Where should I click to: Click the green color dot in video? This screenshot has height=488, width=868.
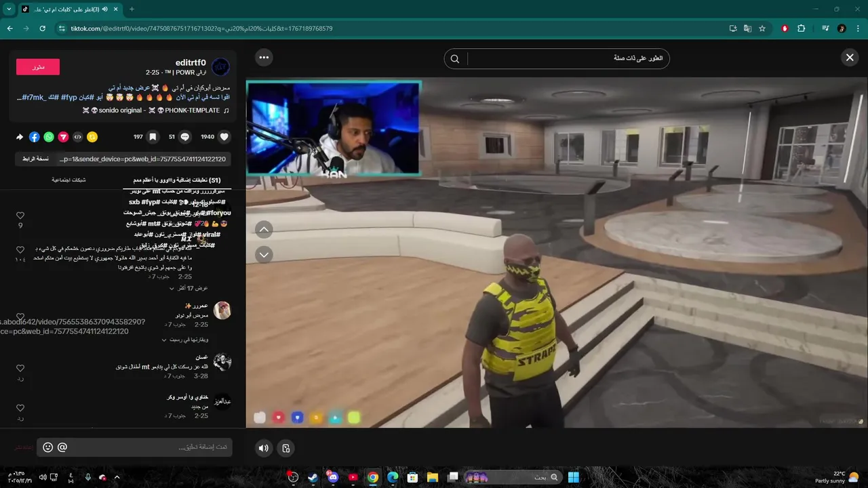pos(353,418)
